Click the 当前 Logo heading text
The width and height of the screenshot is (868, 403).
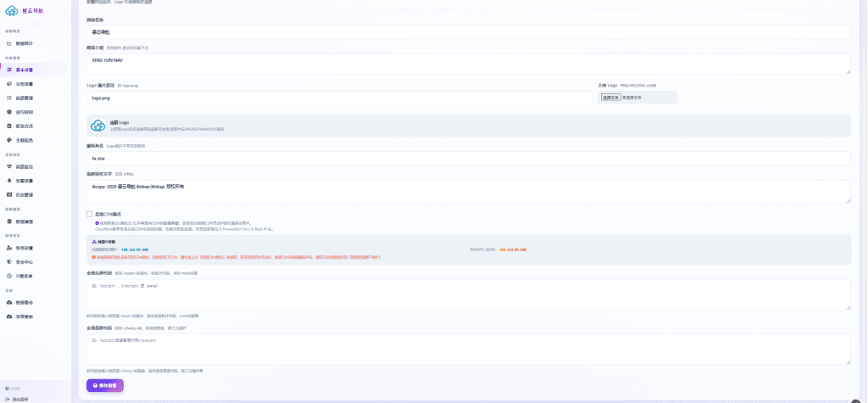119,122
